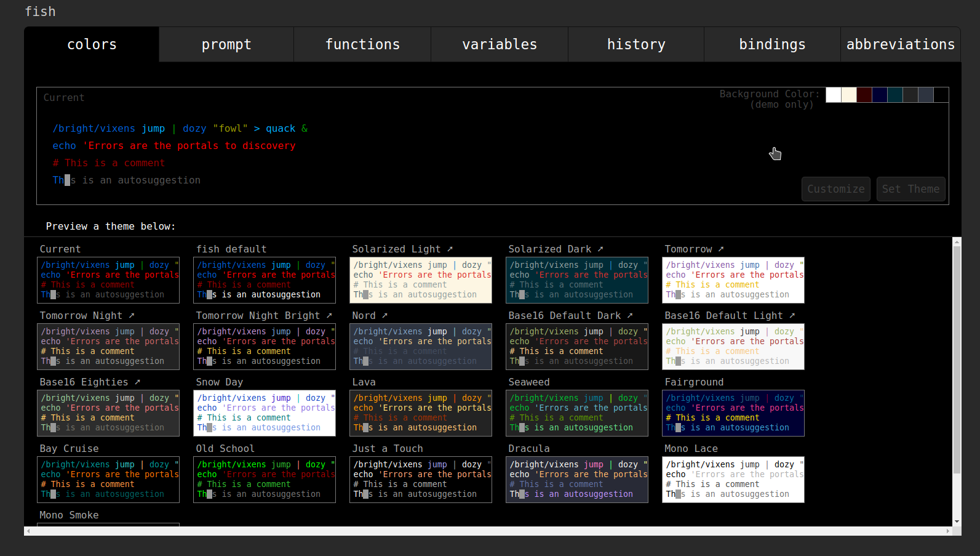This screenshot has width=980, height=556.
Task: Click the Tomorrow theme external link arrow
Action: pyautogui.click(x=721, y=249)
